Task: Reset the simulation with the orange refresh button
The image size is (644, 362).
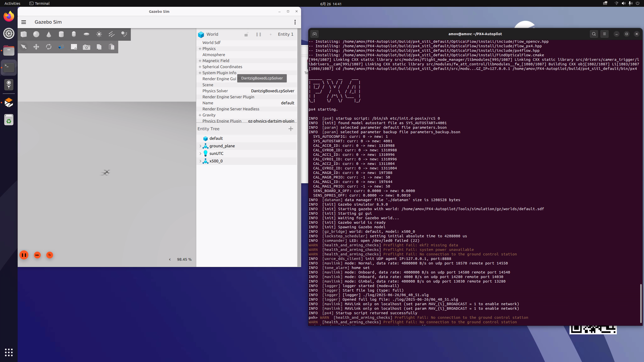Action: 50,255
